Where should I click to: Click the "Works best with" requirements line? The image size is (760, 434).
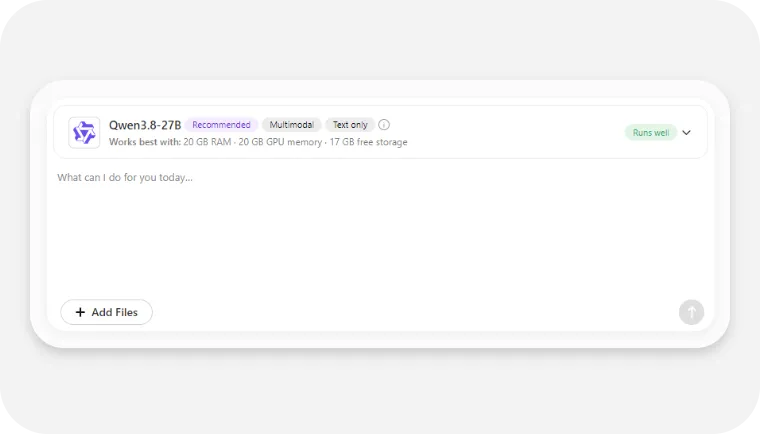click(x=258, y=142)
